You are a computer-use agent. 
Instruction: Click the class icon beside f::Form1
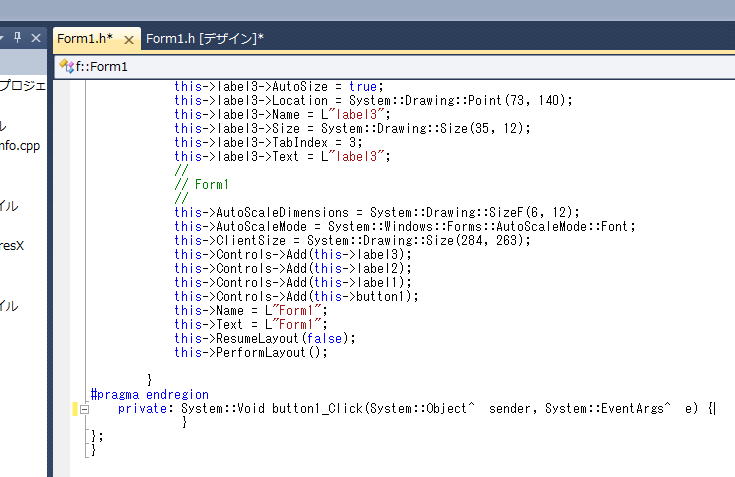click(x=66, y=66)
